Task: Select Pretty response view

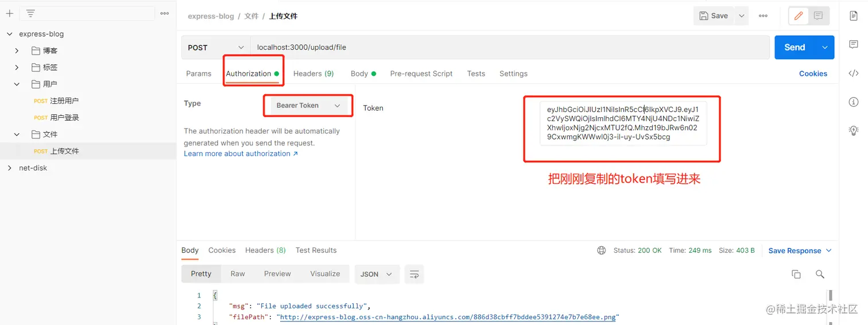Action: pos(201,274)
